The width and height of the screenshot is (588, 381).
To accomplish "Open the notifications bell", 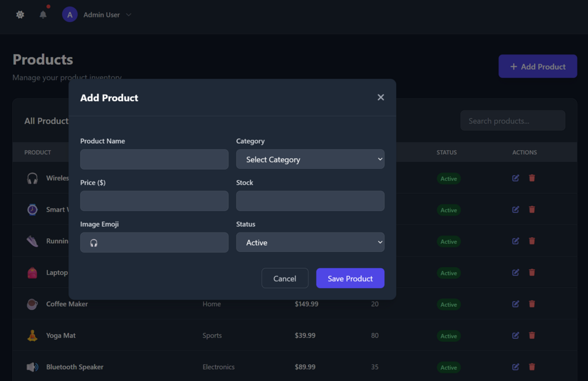I will click(43, 15).
